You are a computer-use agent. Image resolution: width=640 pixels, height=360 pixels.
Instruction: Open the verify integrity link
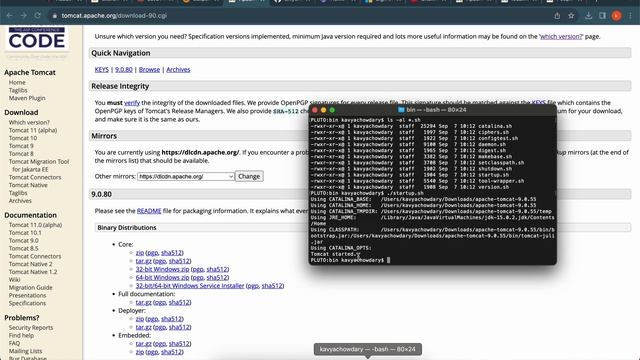[132, 102]
